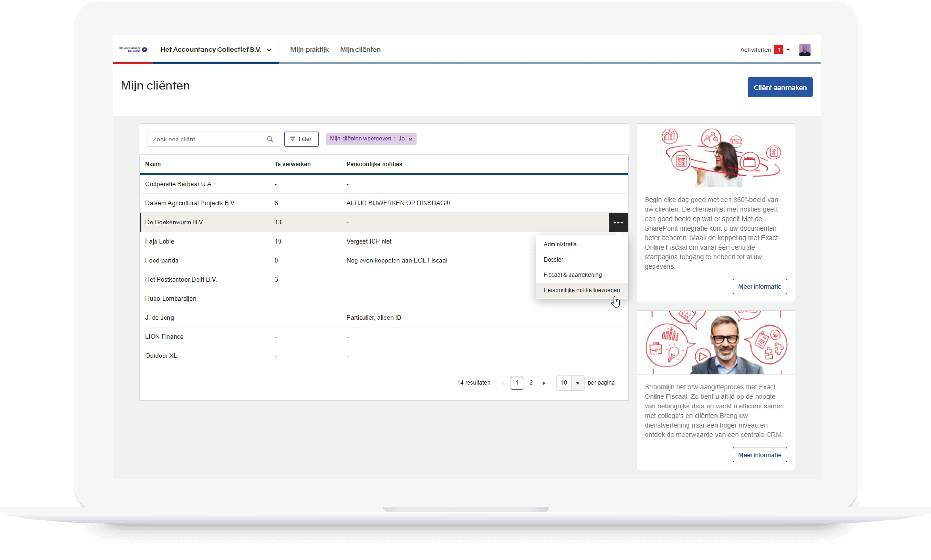Open client LION Finance
Viewport: 931px width, 560px height.
click(x=164, y=337)
